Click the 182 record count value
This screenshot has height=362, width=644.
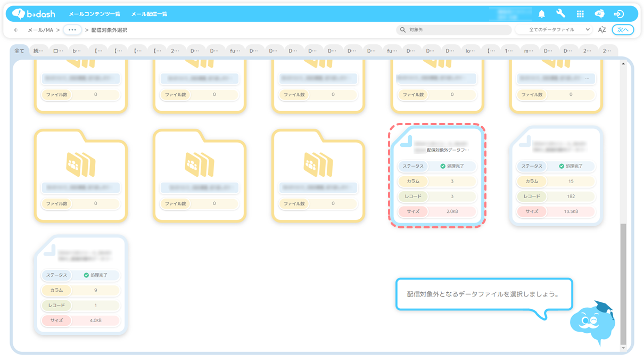571,196
